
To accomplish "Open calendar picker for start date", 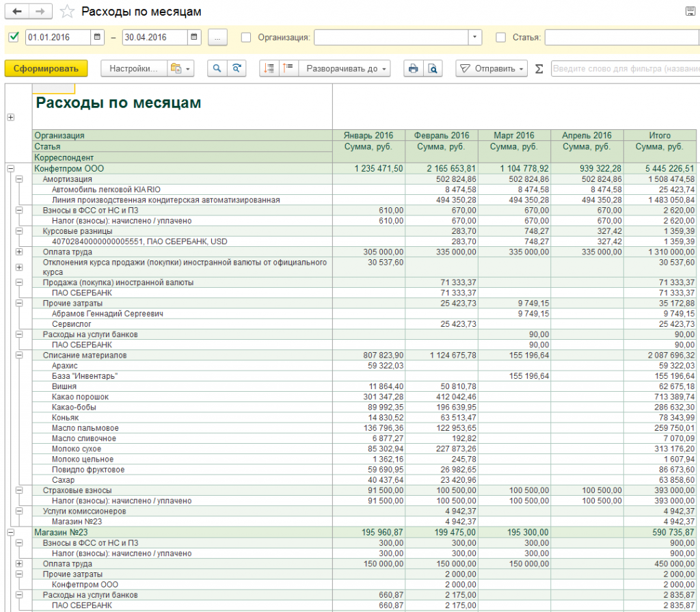I will [98, 37].
